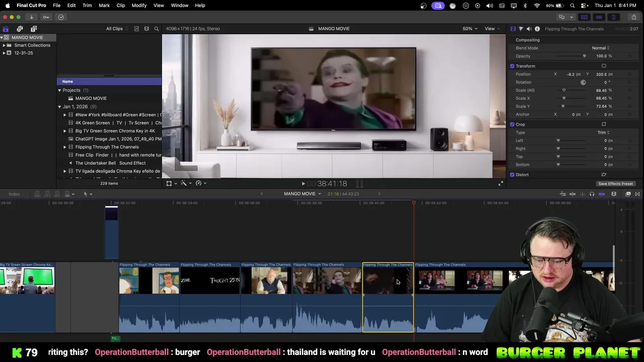Open the MANGO MOVIE timeline title menu

[x=302, y=194]
